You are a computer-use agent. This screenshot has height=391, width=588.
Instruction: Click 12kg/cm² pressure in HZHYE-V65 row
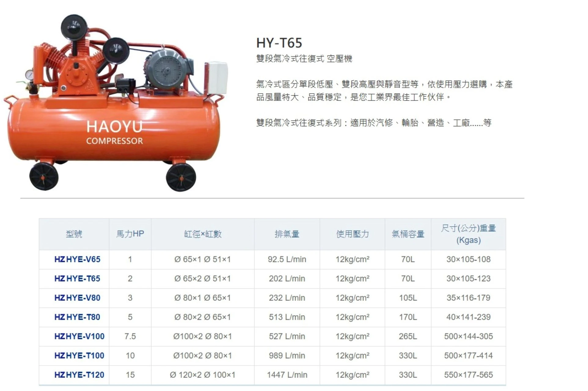(352, 260)
